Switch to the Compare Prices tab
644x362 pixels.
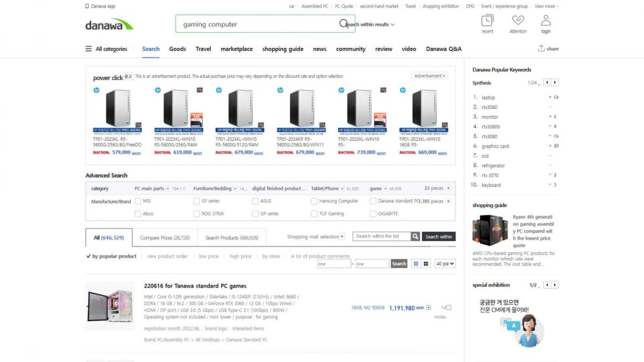pyautogui.click(x=165, y=238)
